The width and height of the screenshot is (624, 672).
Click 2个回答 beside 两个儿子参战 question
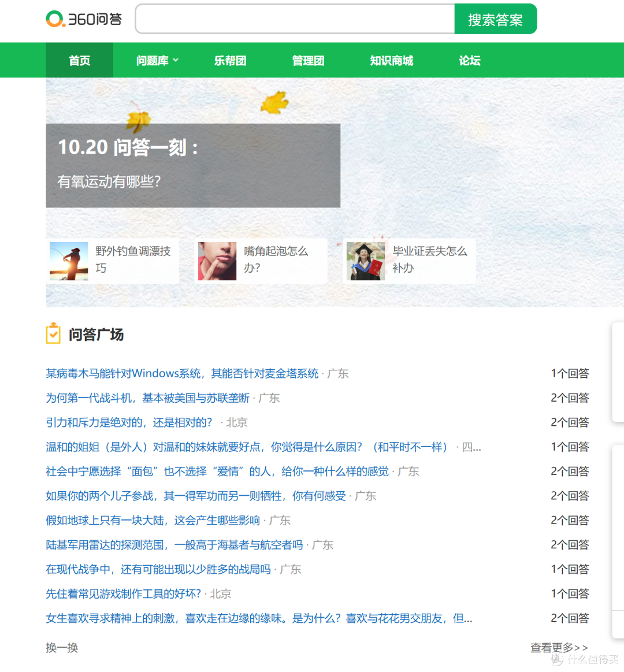(570, 496)
